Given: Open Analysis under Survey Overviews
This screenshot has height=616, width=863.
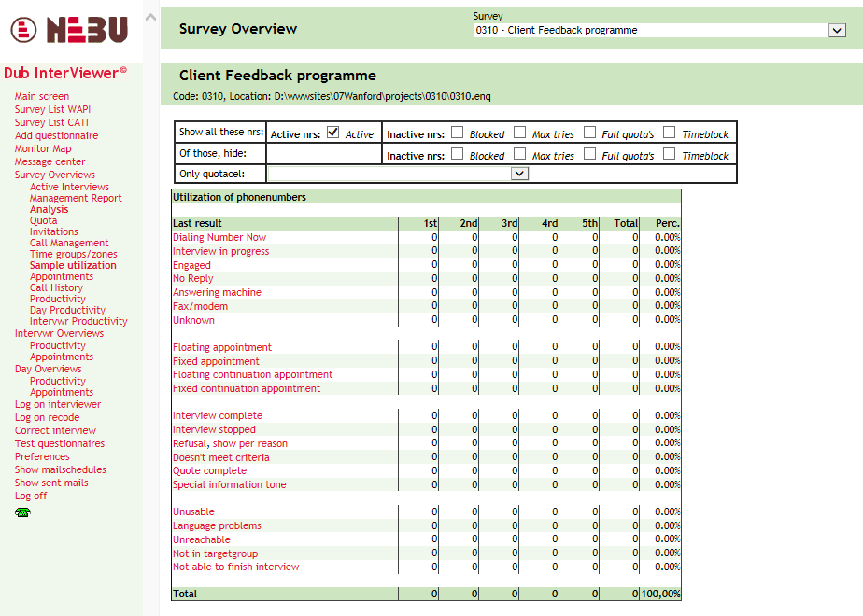Looking at the screenshot, I should point(49,210).
